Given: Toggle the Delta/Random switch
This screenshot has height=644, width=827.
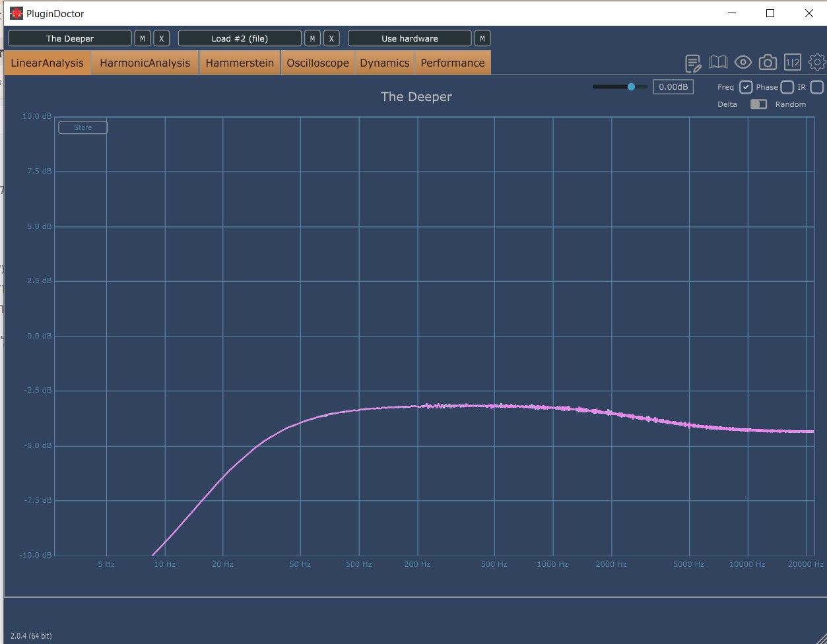Looking at the screenshot, I should click(759, 104).
